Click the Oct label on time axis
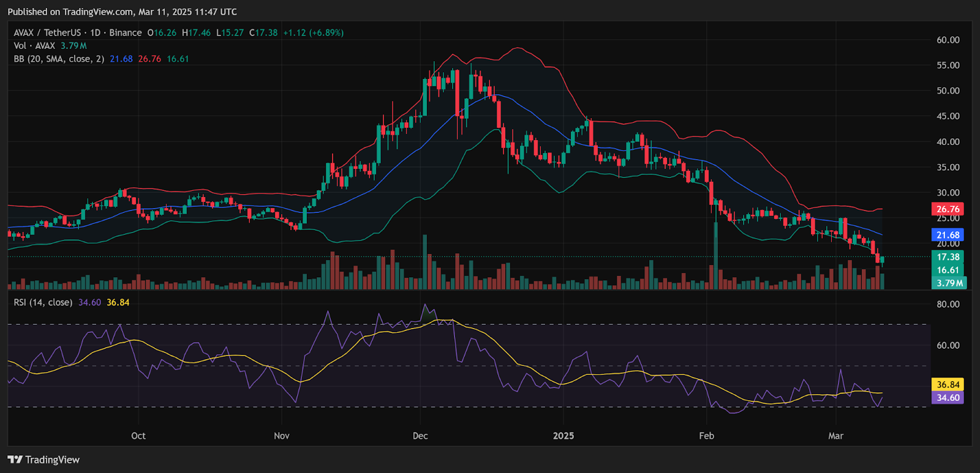Screen dimensions: 980x473 click(x=138, y=436)
